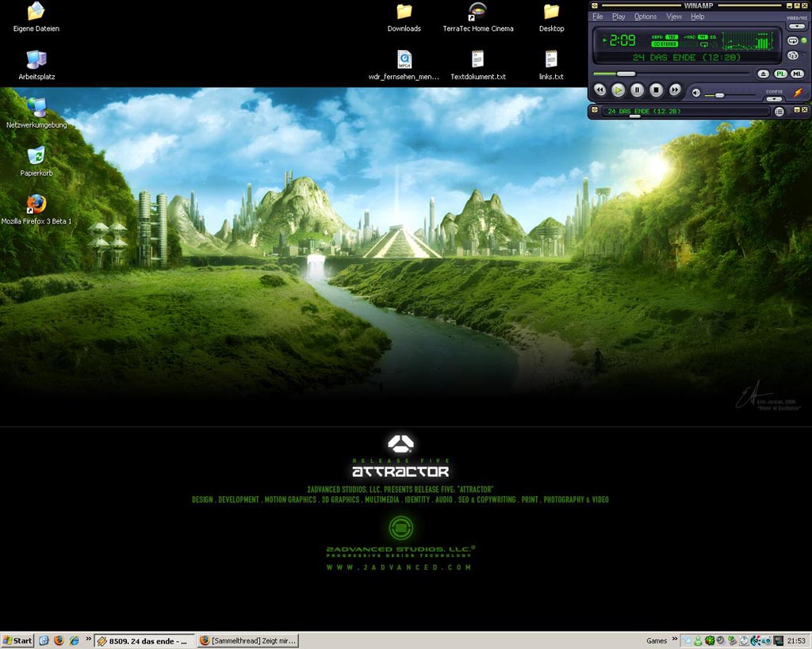
Task: Switch to Winamp taskbar button 8509. 24 das ende
Action: pos(145,641)
